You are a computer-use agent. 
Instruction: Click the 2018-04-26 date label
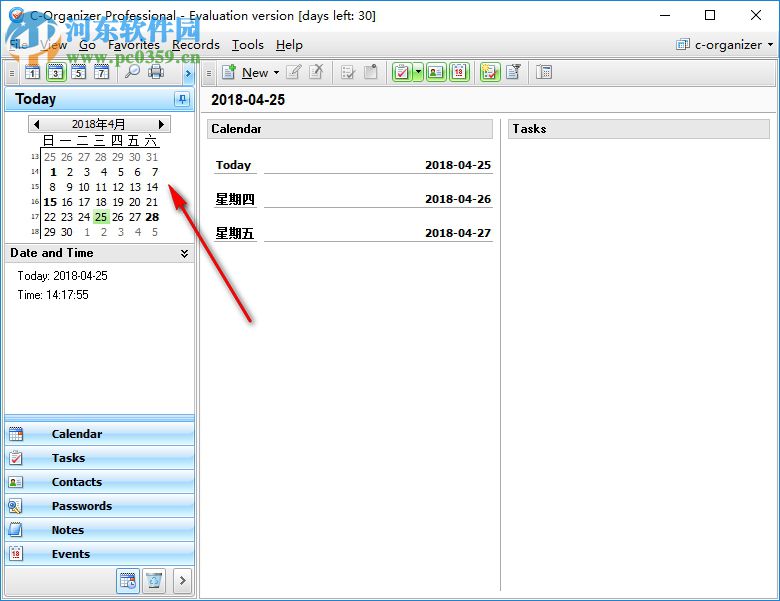click(x=458, y=199)
